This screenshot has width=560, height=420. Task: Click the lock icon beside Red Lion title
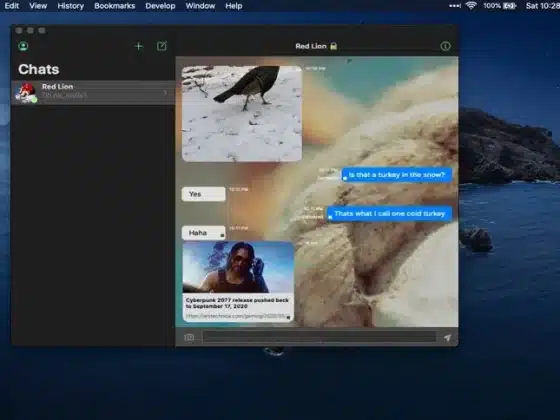click(334, 46)
